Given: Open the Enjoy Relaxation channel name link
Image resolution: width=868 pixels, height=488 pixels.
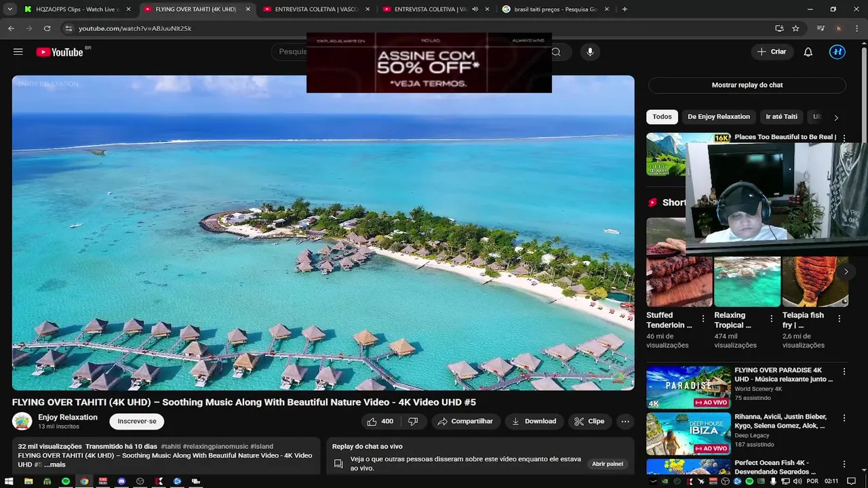Looking at the screenshot, I should [x=68, y=417].
